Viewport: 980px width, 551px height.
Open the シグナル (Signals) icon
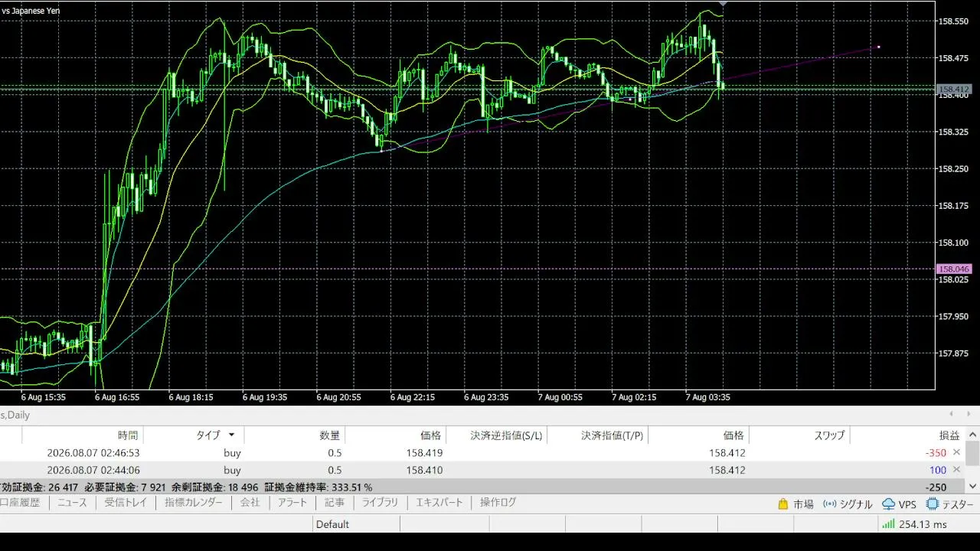pyautogui.click(x=829, y=504)
